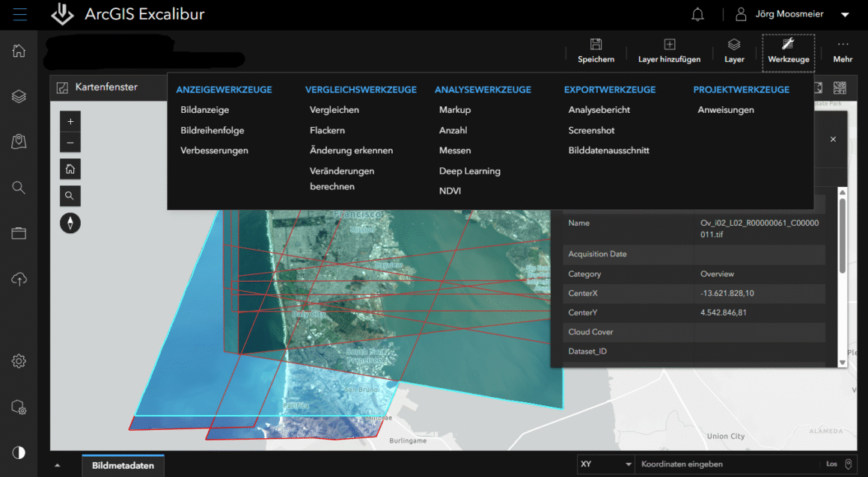Go to Home in the sidebar
868x477 pixels.
click(x=19, y=50)
